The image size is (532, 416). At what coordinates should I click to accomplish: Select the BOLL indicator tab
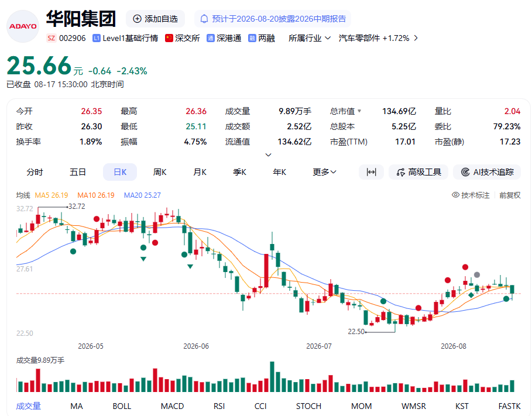[122, 406]
